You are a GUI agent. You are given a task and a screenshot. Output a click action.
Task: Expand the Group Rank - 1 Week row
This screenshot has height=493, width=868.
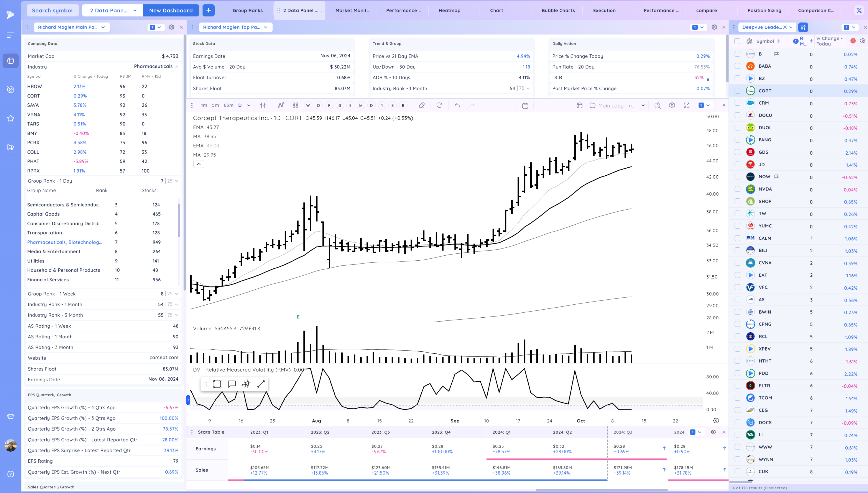176,294
